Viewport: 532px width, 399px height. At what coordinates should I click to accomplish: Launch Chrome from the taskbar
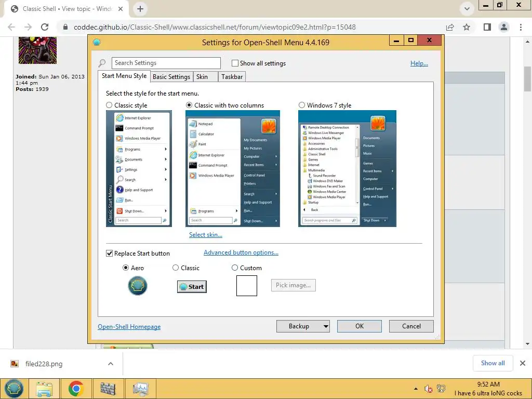[76, 389]
